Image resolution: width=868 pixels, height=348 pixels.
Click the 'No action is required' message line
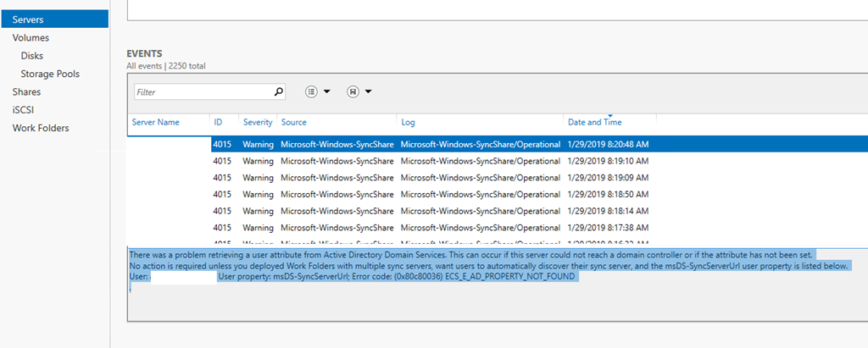click(488, 266)
